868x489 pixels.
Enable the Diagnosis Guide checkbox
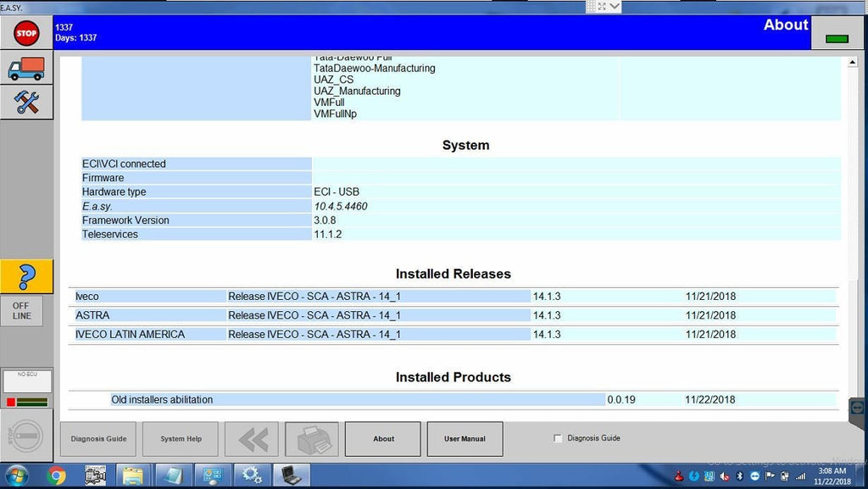coord(558,438)
